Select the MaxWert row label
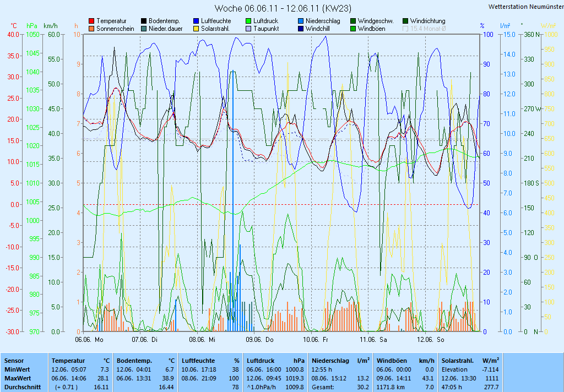Viewport: 564px width, 392px height. coord(18,379)
